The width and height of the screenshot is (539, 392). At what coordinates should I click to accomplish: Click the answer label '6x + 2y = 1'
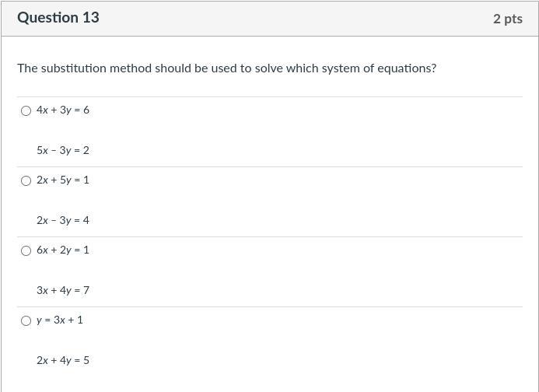pos(63,250)
